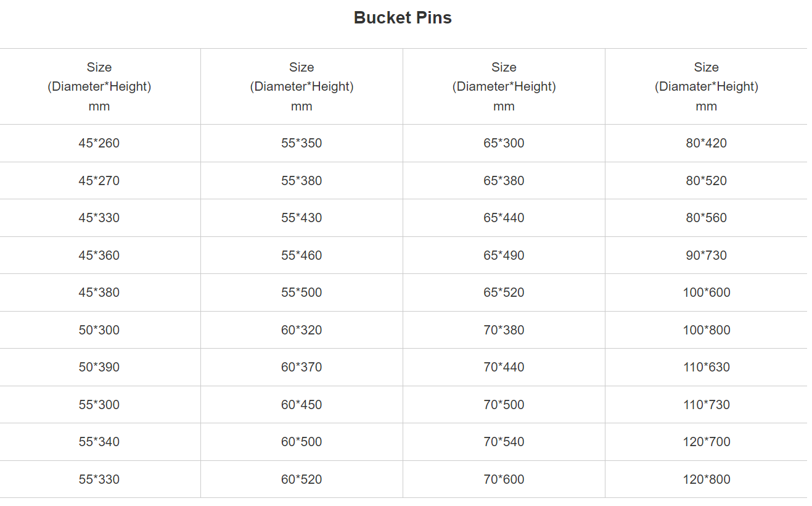This screenshot has height=506, width=812.
Task: Click the misspelled Diamater*Height column header
Action: click(706, 86)
